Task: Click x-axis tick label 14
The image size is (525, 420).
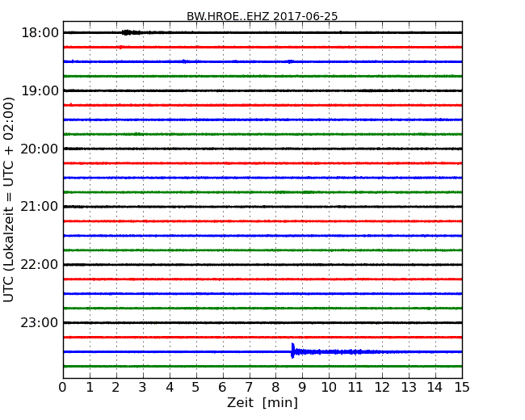Action: tap(435, 388)
